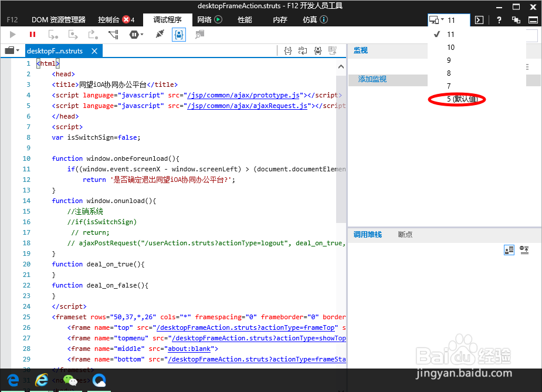Select the 调试程序 tab
The image size is (542, 392).
pyautogui.click(x=168, y=20)
